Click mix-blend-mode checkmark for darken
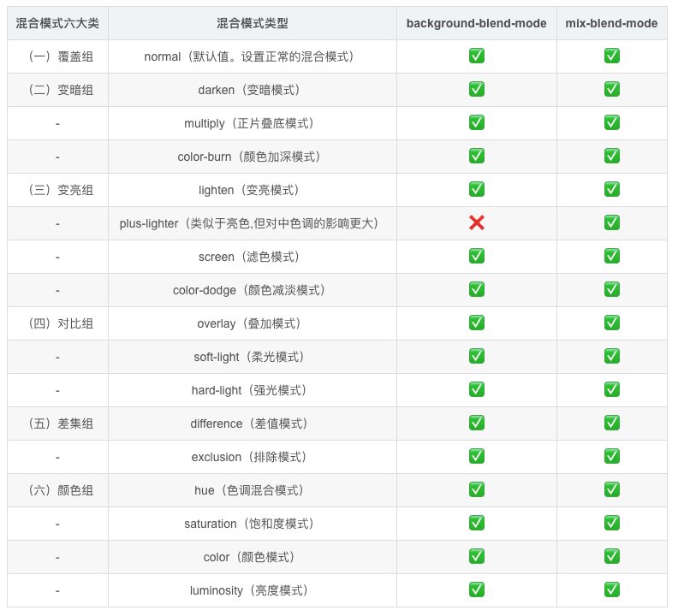Screen dimensions: 678x616 tap(612, 89)
